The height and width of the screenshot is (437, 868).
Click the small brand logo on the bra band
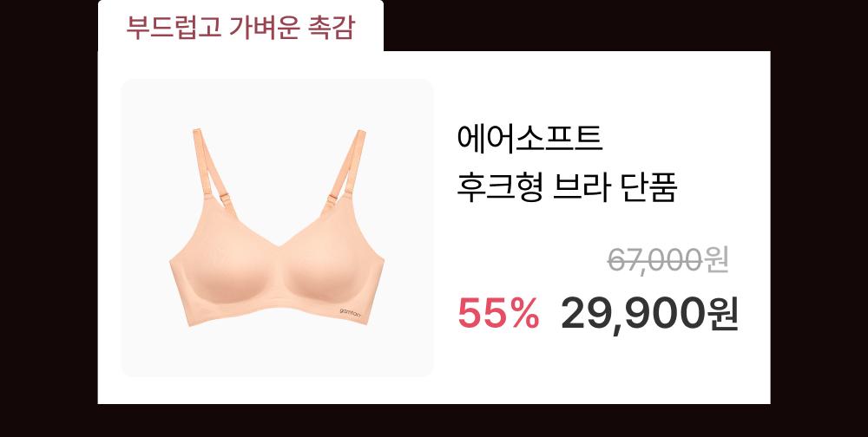point(351,312)
